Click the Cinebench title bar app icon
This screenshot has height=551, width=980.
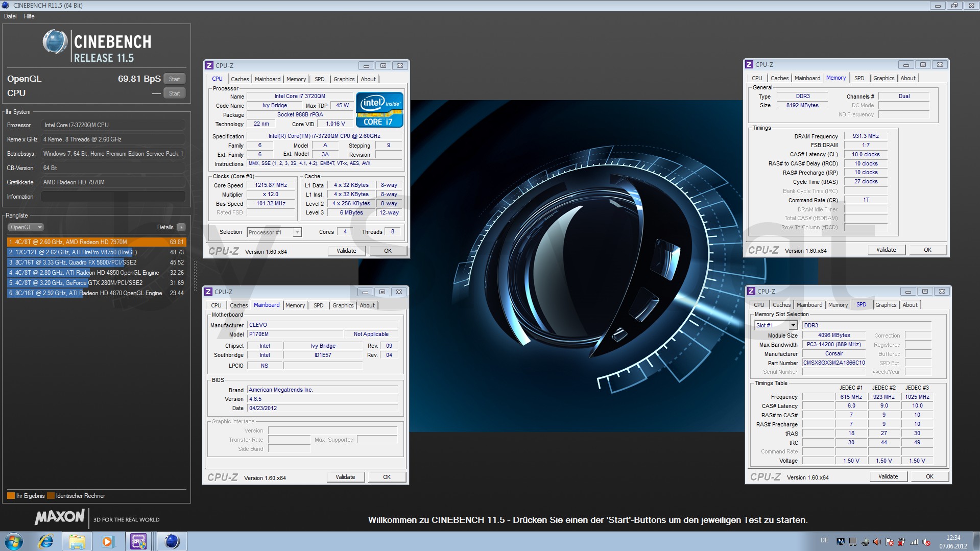pyautogui.click(x=6, y=5)
